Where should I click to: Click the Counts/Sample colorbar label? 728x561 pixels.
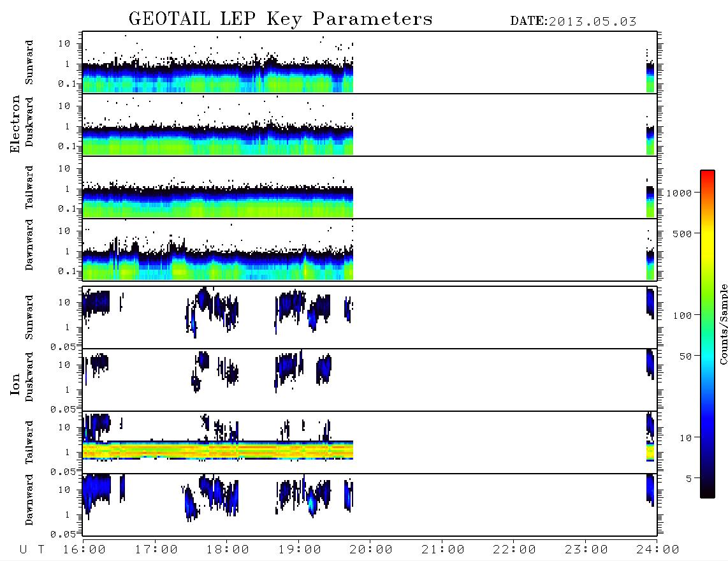click(723, 324)
